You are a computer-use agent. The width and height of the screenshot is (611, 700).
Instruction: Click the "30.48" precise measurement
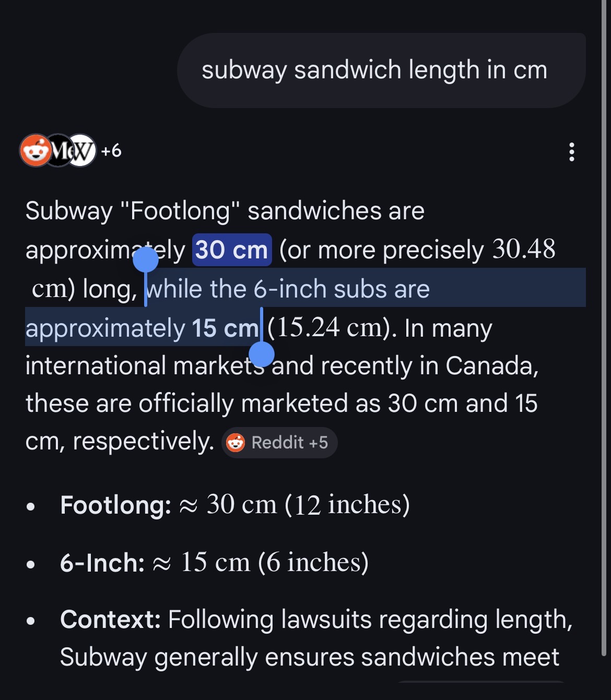tap(524, 250)
